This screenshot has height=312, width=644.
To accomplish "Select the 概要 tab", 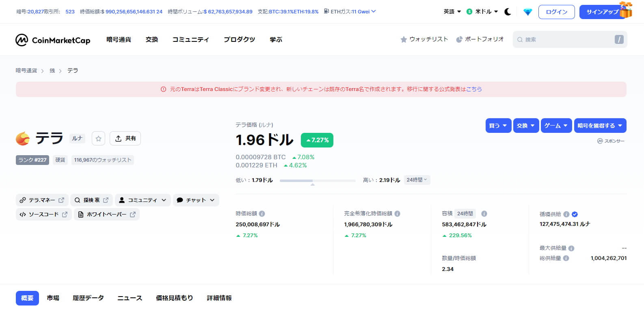I will click(x=27, y=298).
